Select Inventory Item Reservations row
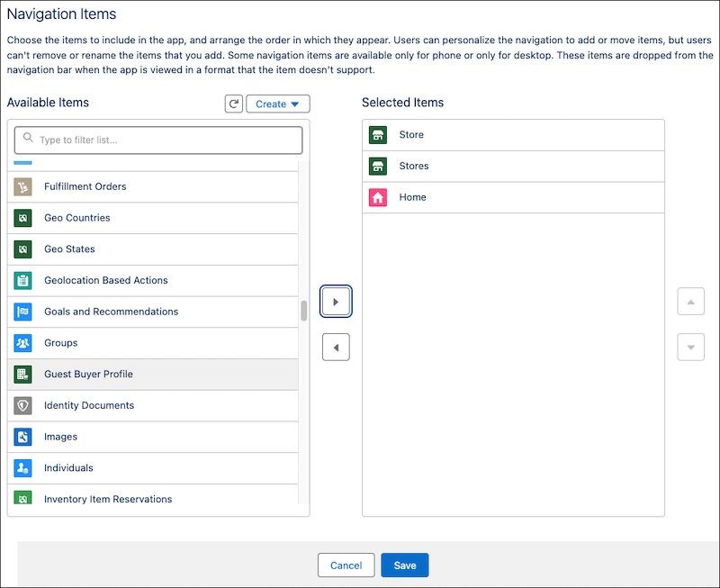The image size is (720, 588). pos(153,494)
